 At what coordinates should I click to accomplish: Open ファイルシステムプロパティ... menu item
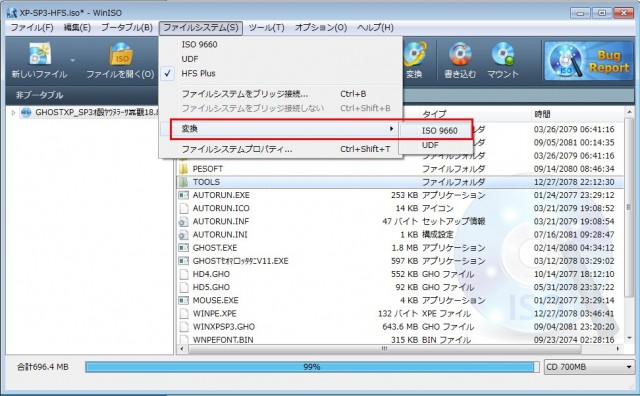pos(280,149)
